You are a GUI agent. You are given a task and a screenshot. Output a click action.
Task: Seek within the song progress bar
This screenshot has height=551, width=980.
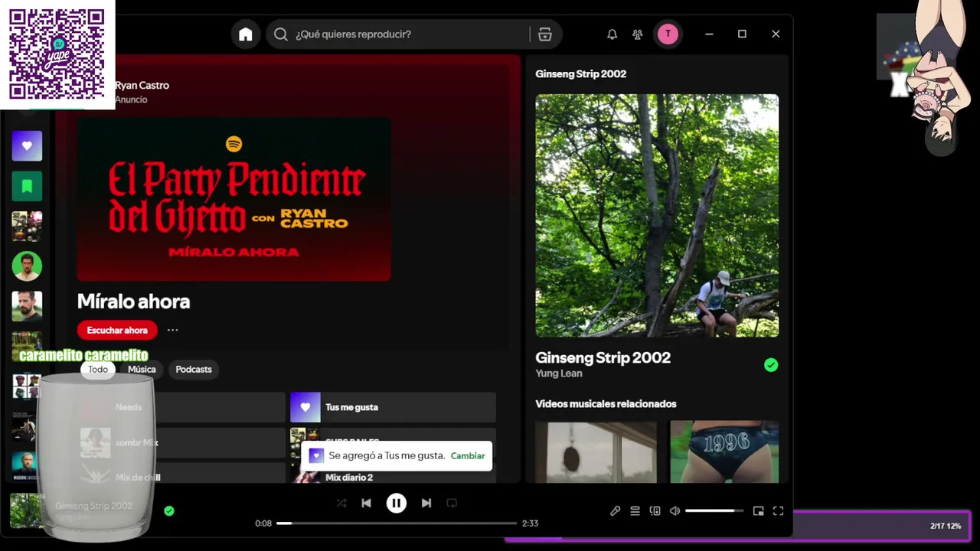point(397,523)
